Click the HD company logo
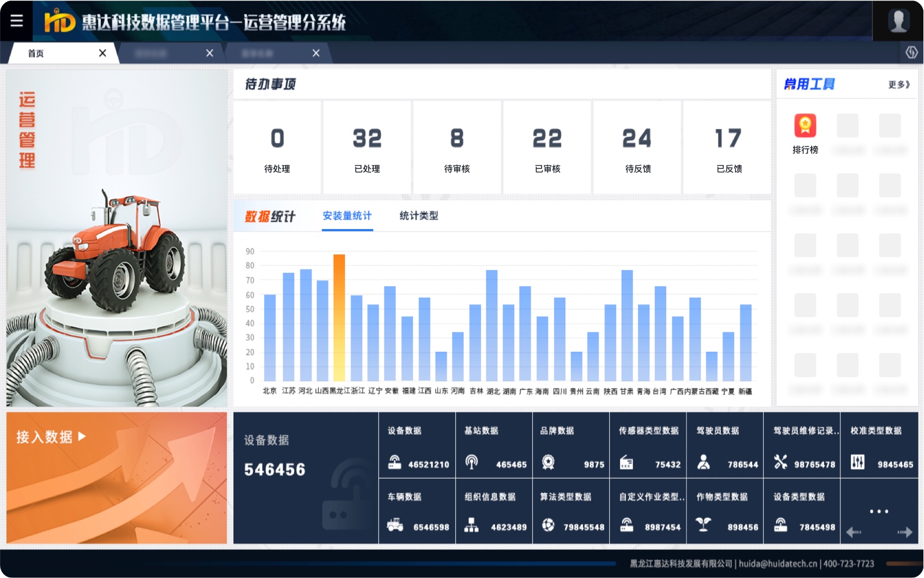 point(60,21)
